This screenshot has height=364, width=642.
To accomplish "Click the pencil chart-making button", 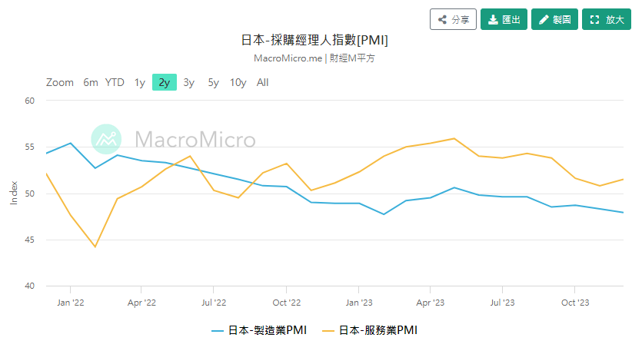I will (x=554, y=19).
